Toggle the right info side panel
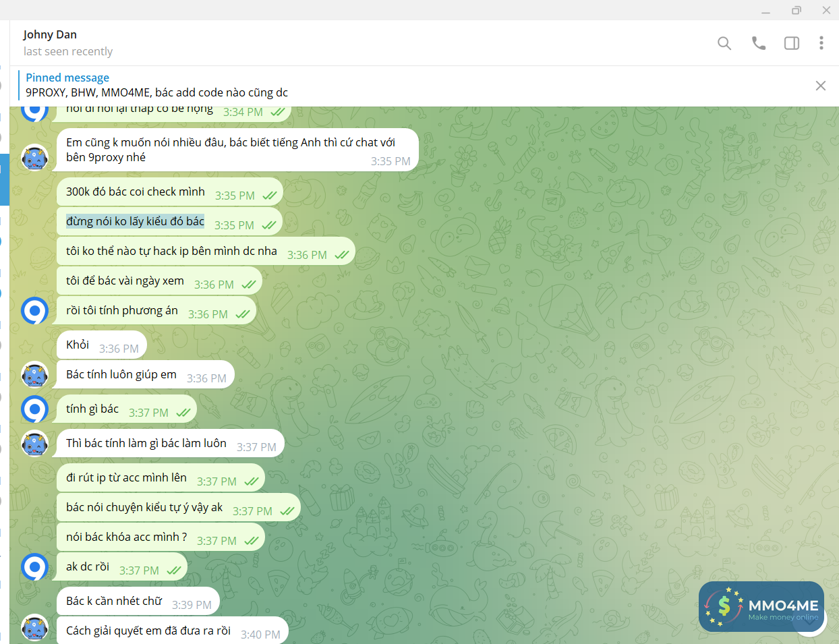Viewport: 839px width, 644px height. click(x=792, y=43)
